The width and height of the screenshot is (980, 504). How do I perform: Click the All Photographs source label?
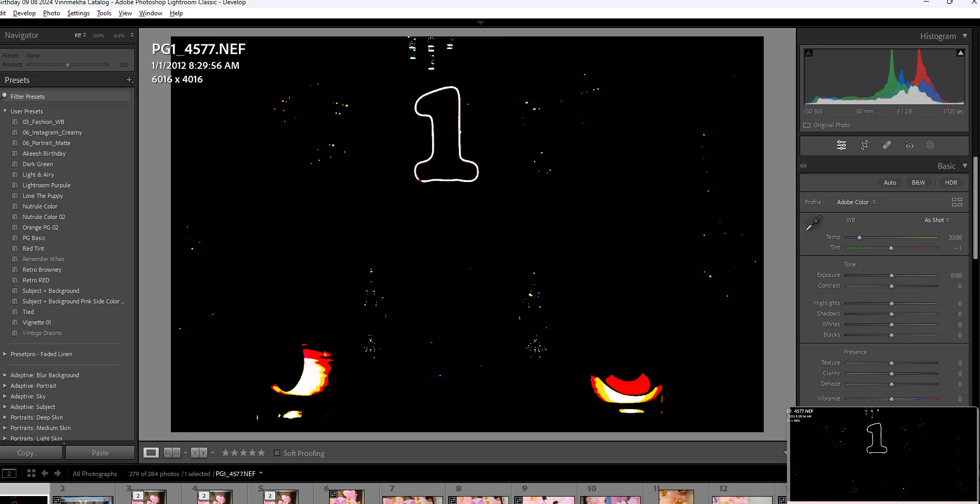pyautogui.click(x=95, y=473)
